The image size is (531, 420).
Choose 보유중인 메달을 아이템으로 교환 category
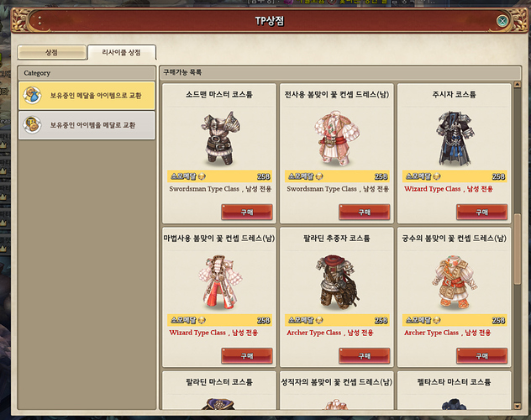87,96
